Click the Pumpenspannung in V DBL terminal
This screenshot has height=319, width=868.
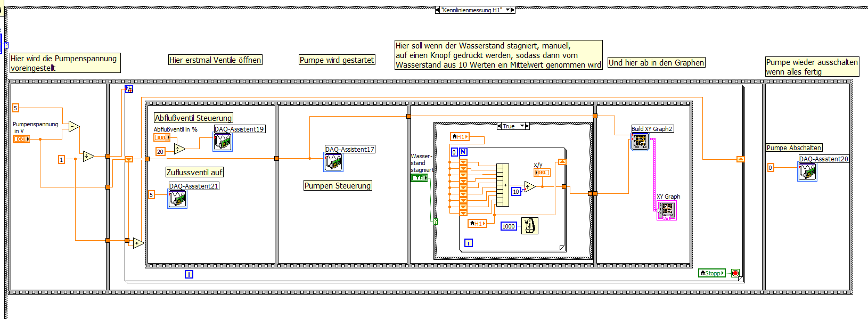click(21, 139)
